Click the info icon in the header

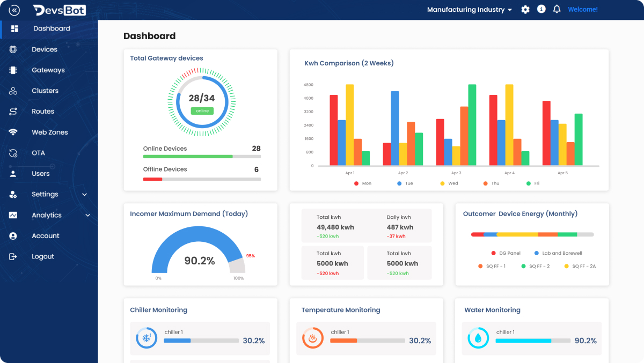coord(541,10)
